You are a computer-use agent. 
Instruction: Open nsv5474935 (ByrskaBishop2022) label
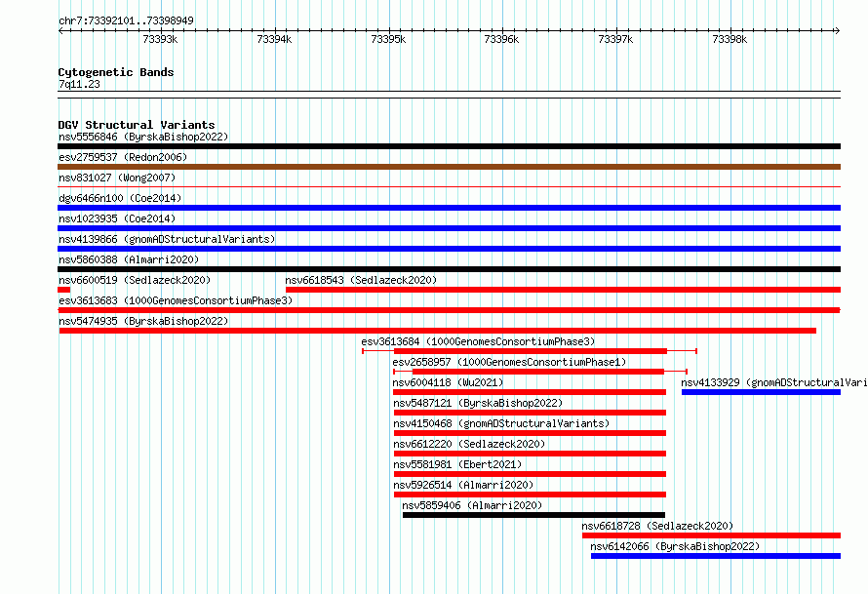[x=143, y=321]
